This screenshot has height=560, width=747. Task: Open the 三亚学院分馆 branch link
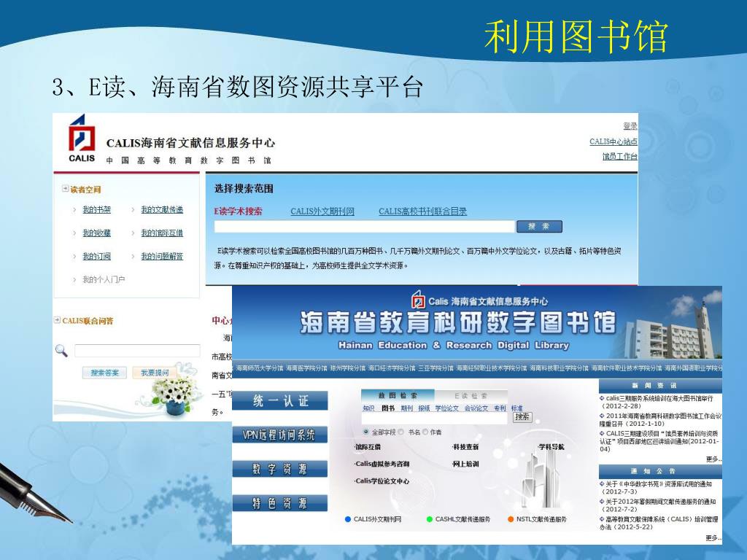click(x=436, y=368)
